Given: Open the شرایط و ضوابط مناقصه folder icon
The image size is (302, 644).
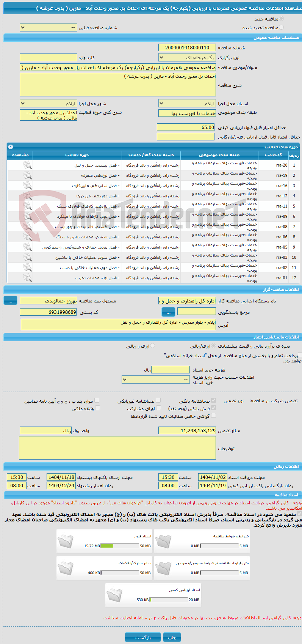Looking at the screenshot, I should 163,541.
